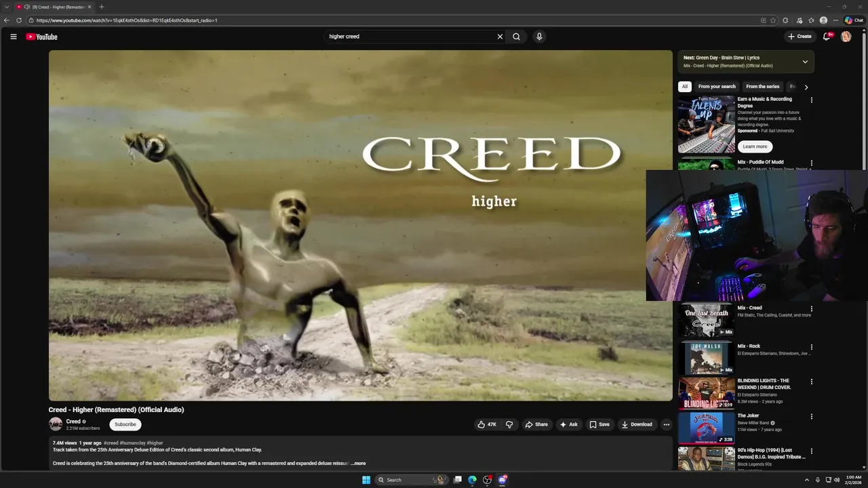The width and height of the screenshot is (868, 488).
Task: Open options menu for the sponsored ad
Action: pos(811,100)
